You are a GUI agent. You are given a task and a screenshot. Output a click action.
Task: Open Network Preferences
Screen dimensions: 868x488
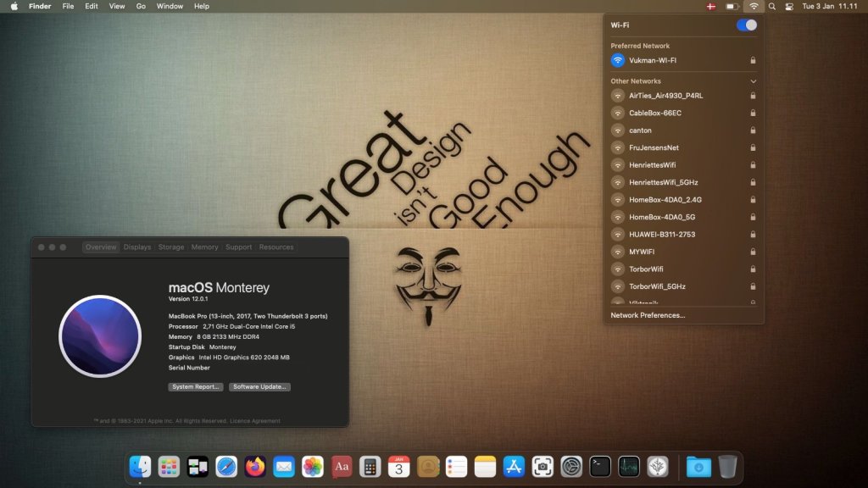point(648,315)
